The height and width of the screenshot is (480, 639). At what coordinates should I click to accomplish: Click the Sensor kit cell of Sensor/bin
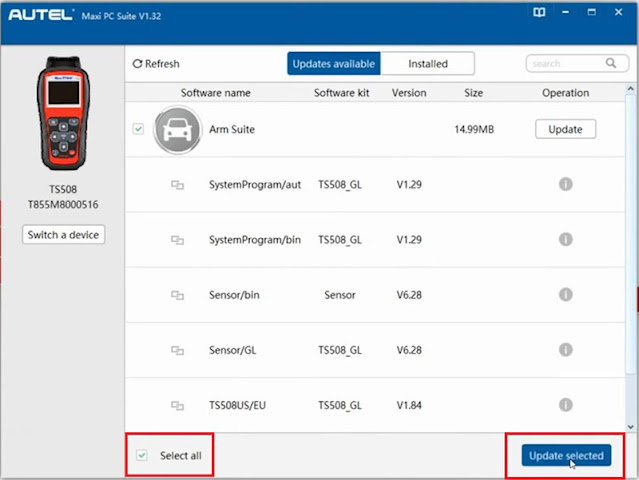tap(339, 295)
